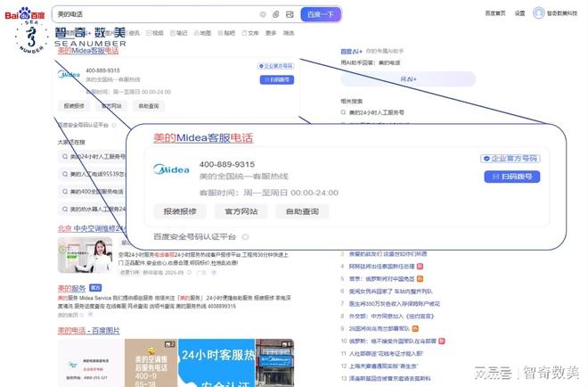This screenshot has width=588, height=387.
Task: Open the 美的Midea客服电话 title link in enlarged card
Action: [203, 138]
